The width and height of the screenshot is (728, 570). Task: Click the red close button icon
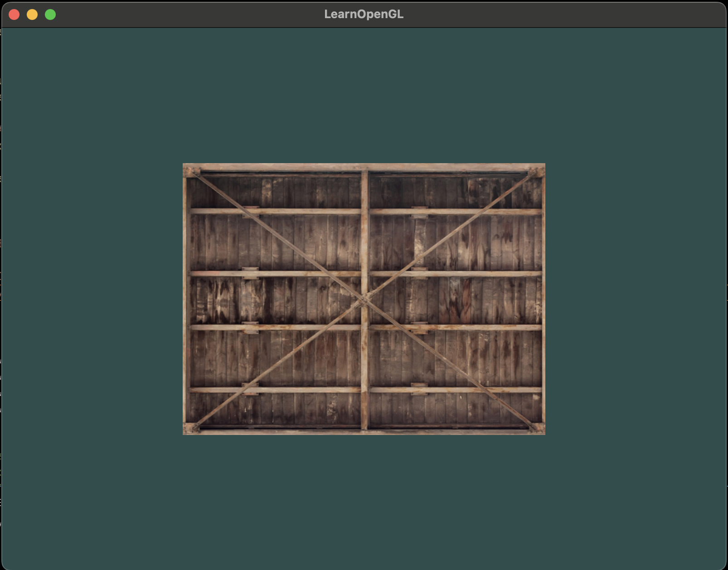(15, 14)
